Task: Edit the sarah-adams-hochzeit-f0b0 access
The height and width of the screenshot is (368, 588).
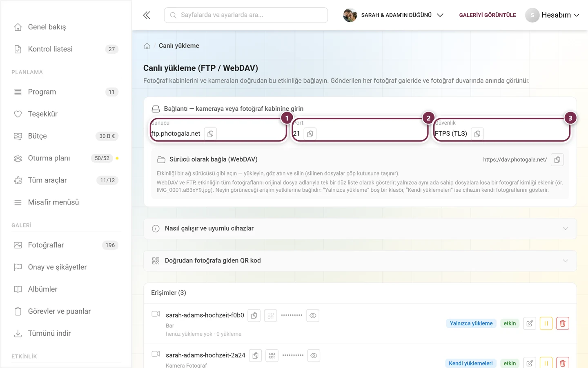Action: [x=530, y=323]
